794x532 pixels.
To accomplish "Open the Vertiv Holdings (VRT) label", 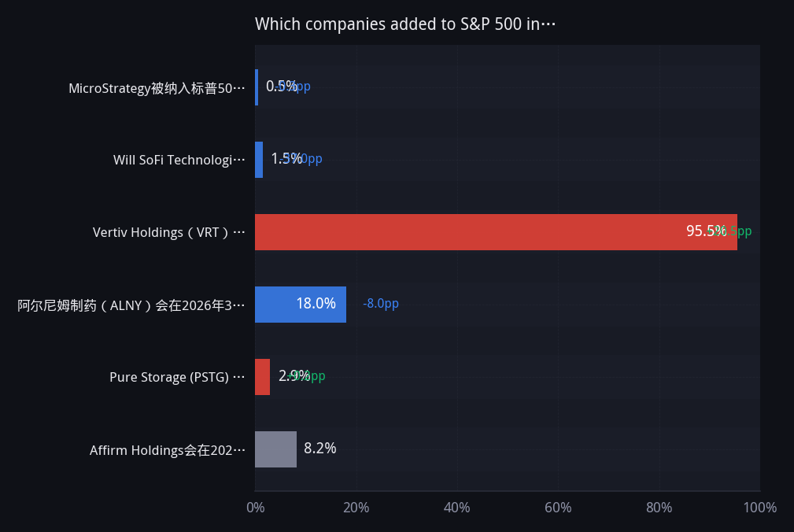I will (x=169, y=232).
